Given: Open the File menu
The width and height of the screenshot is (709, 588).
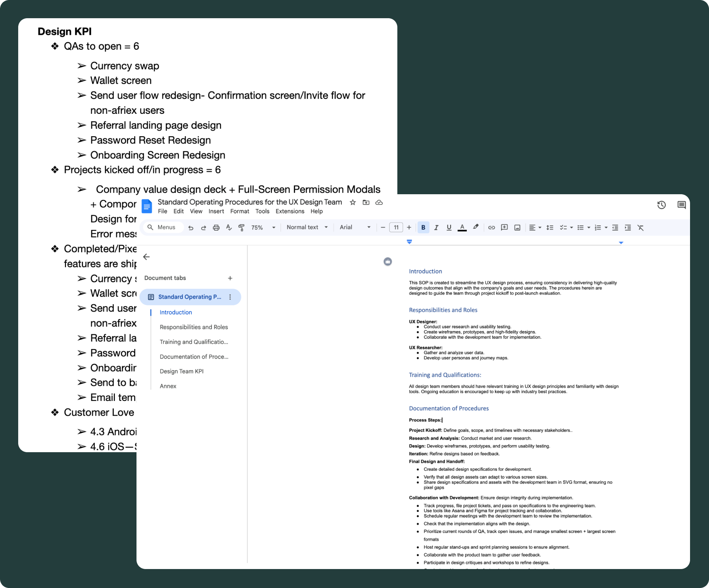Looking at the screenshot, I should tap(162, 211).
